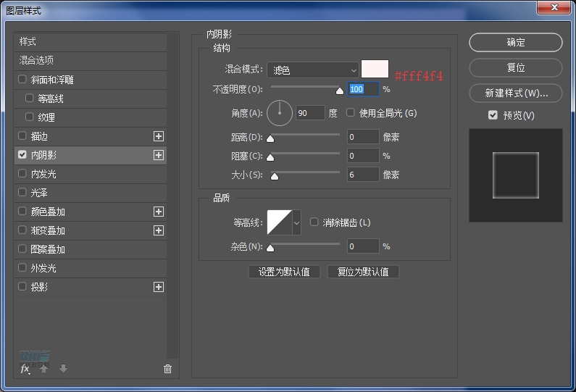Click plus icon beside 投影

pyautogui.click(x=159, y=287)
